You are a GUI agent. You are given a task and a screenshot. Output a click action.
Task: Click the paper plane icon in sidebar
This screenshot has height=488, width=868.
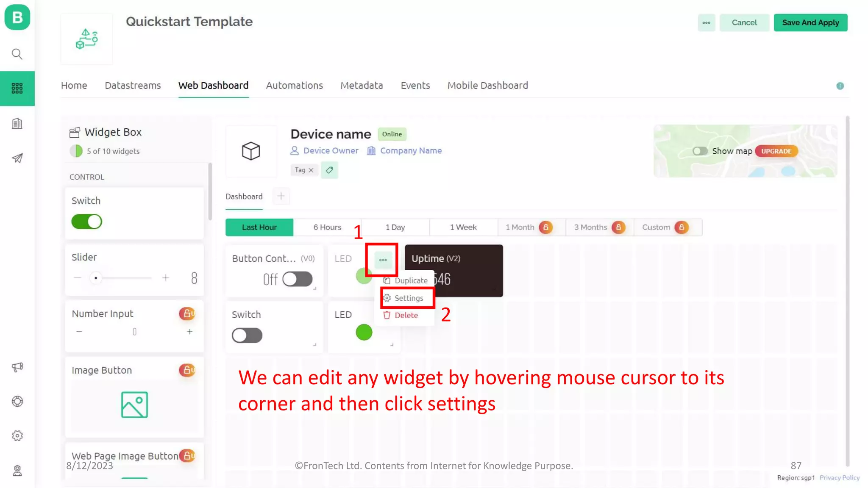coord(17,158)
